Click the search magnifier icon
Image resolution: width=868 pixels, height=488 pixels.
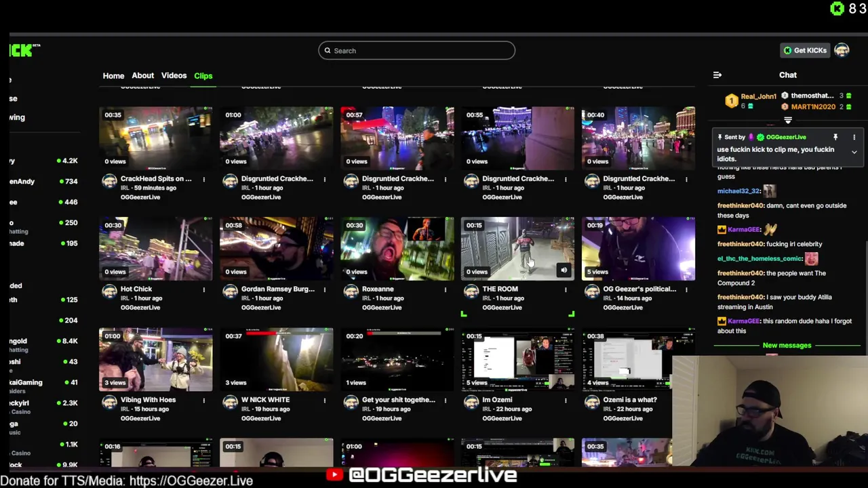[x=328, y=50]
